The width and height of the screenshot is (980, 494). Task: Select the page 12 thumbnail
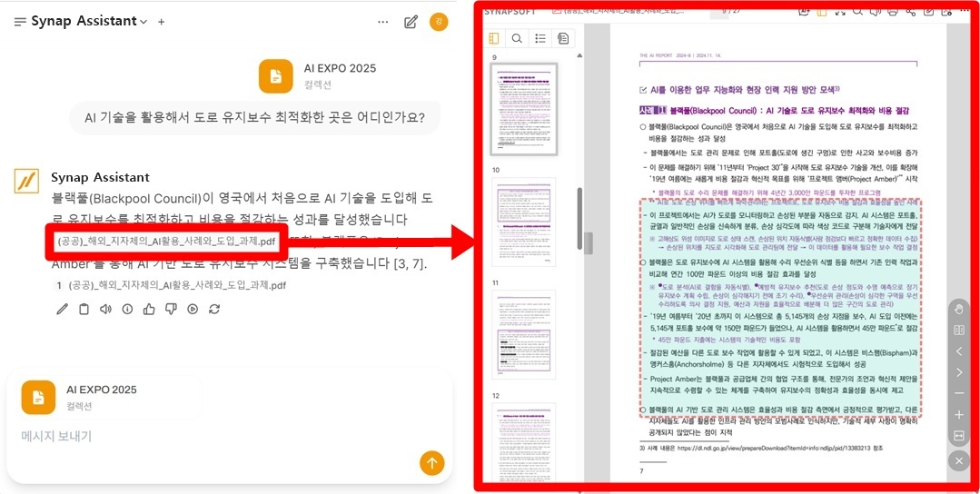(x=523, y=442)
